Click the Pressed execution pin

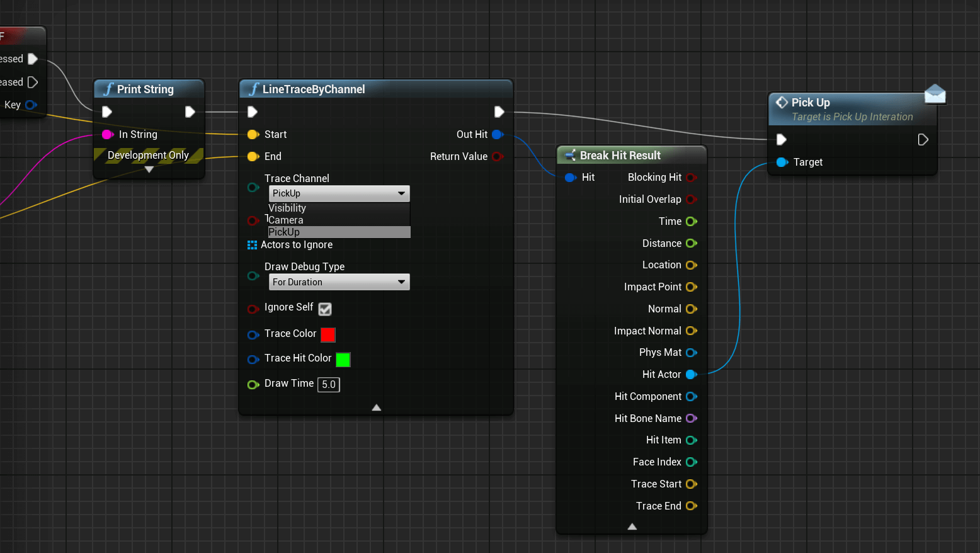(x=33, y=59)
